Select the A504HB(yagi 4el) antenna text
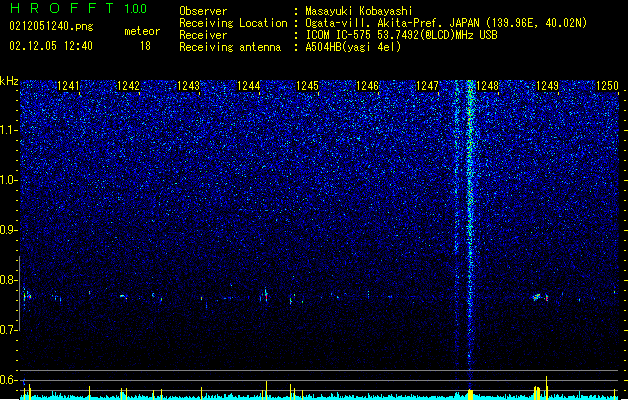Screen dimensions: 629x400 point(353,47)
